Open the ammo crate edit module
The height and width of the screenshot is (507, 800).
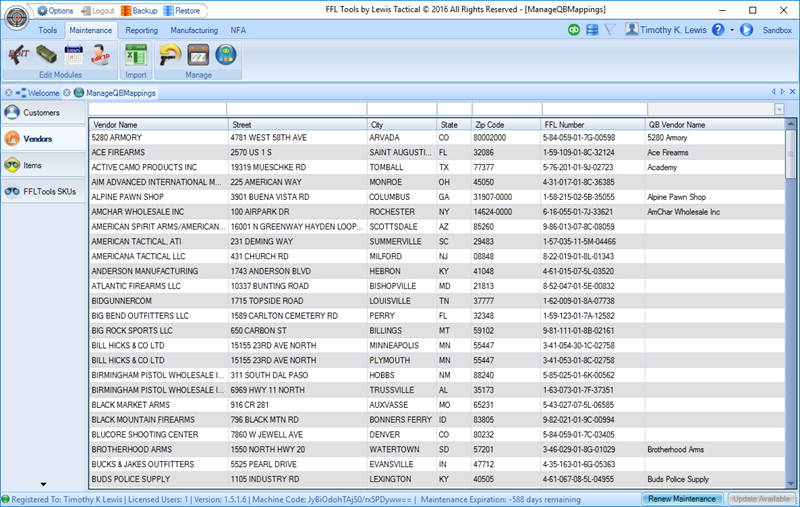(46, 55)
